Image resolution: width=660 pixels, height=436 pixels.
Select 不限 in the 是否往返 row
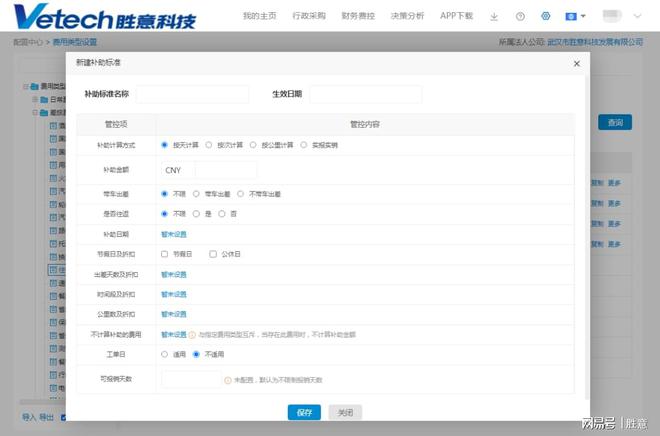pos(165,214)
